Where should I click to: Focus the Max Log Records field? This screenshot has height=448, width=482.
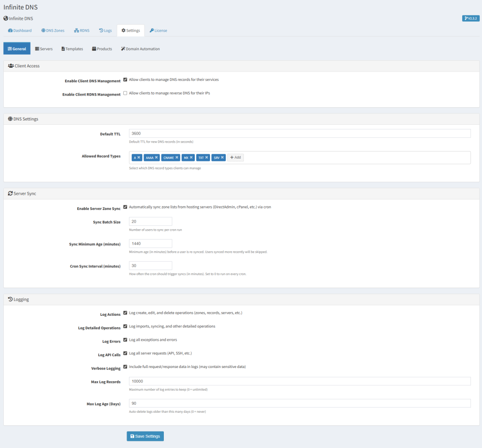point(299,382)
